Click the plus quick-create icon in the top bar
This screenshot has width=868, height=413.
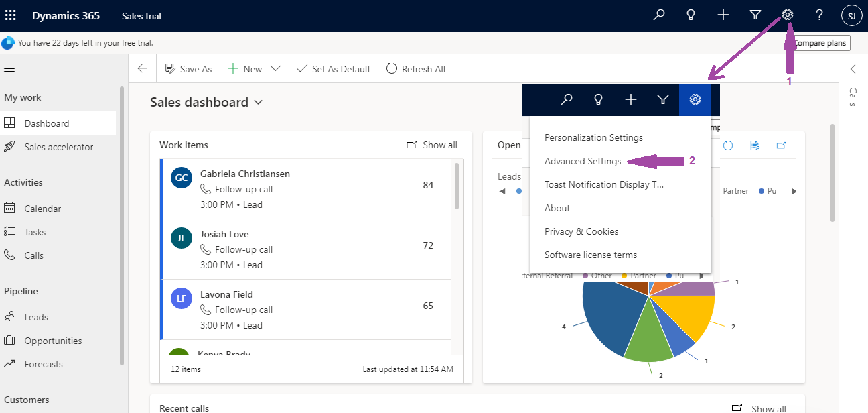point(723,15)
